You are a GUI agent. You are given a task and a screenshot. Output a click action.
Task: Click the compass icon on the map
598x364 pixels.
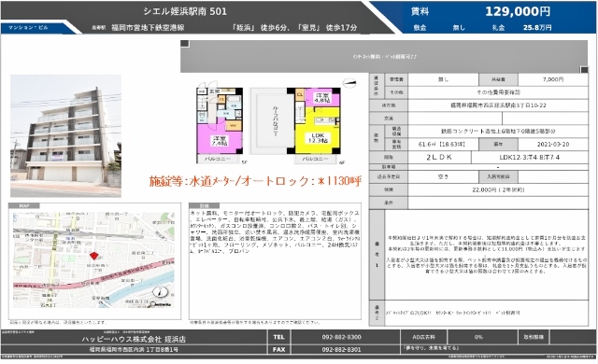[x=160, y=292]
